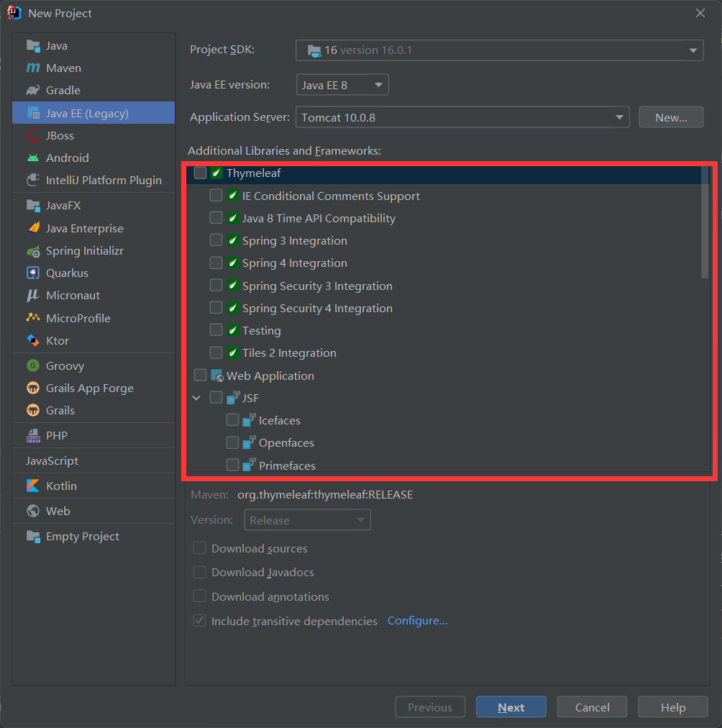Collapse the JSF tree node

[x=197, y=398]
